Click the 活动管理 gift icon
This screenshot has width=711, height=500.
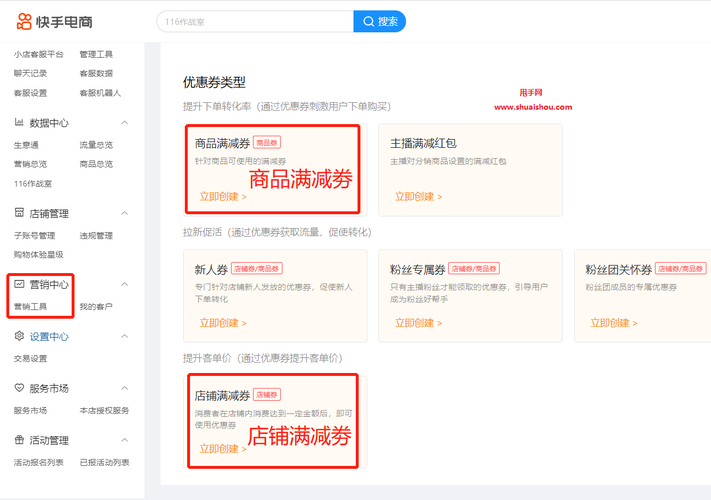click(19, 440)
